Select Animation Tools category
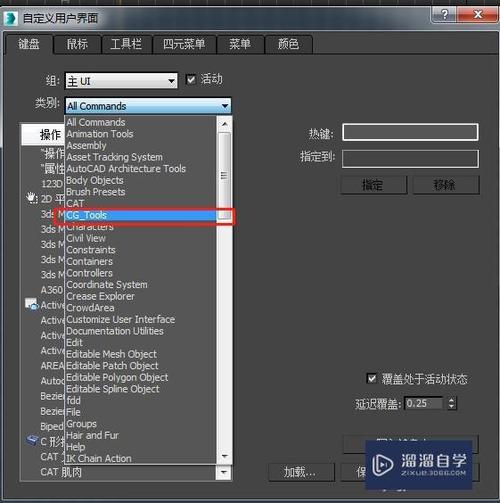 100,134
